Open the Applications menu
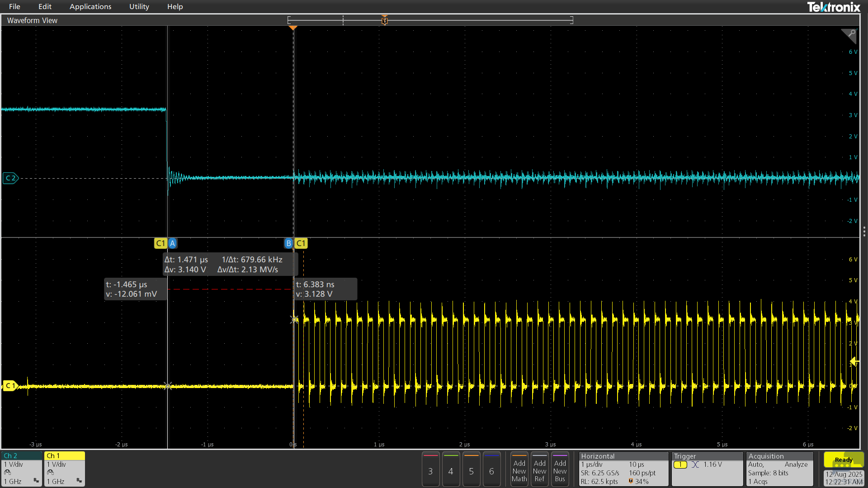Image resolution: width=868 pixels, height=488 pixels. tap(90, 6)
